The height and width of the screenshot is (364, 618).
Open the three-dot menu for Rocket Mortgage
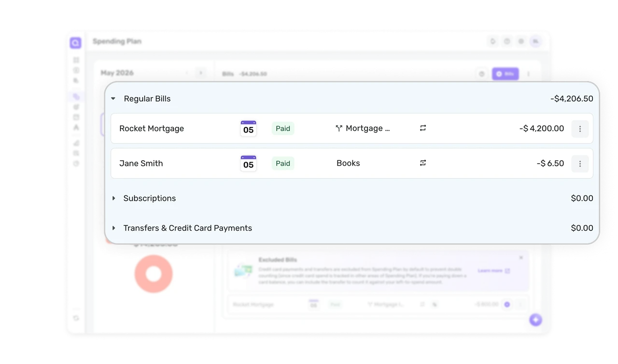[x=580, y=129]
